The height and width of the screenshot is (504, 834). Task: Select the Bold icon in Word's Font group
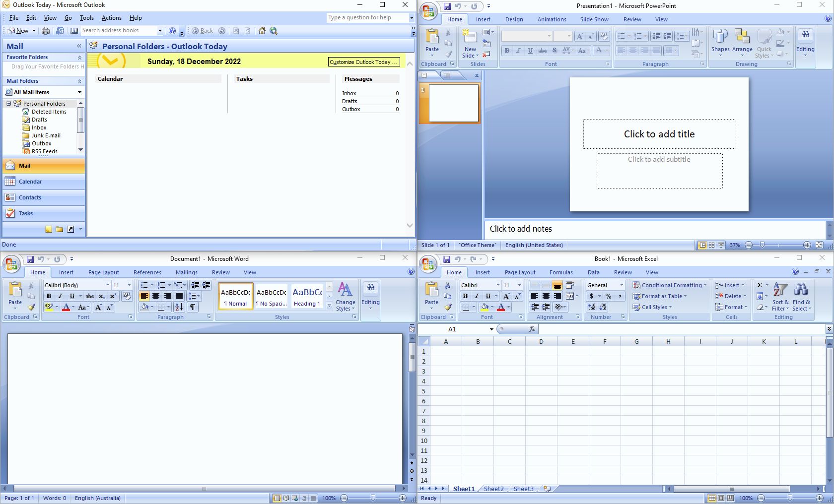click(49, 297)
